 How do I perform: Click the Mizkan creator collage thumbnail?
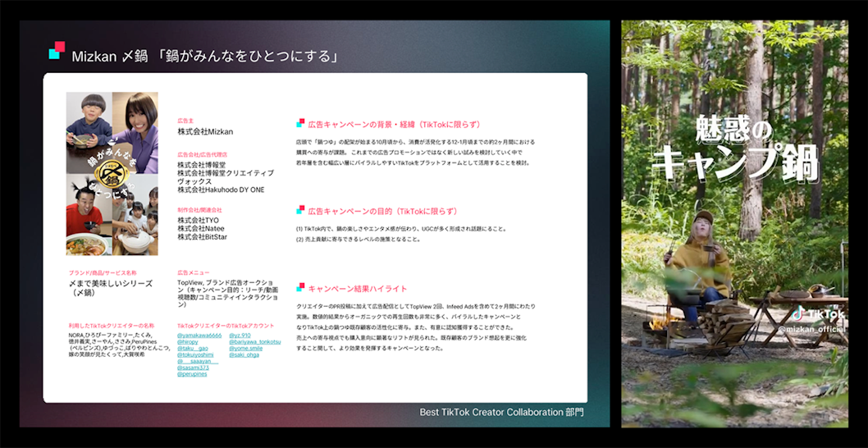tap(112, 174)
